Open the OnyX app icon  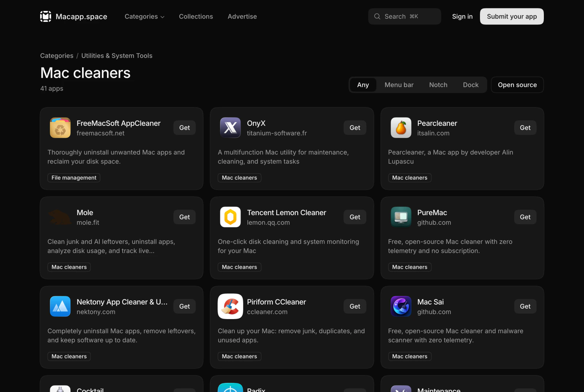coord(230,128)
